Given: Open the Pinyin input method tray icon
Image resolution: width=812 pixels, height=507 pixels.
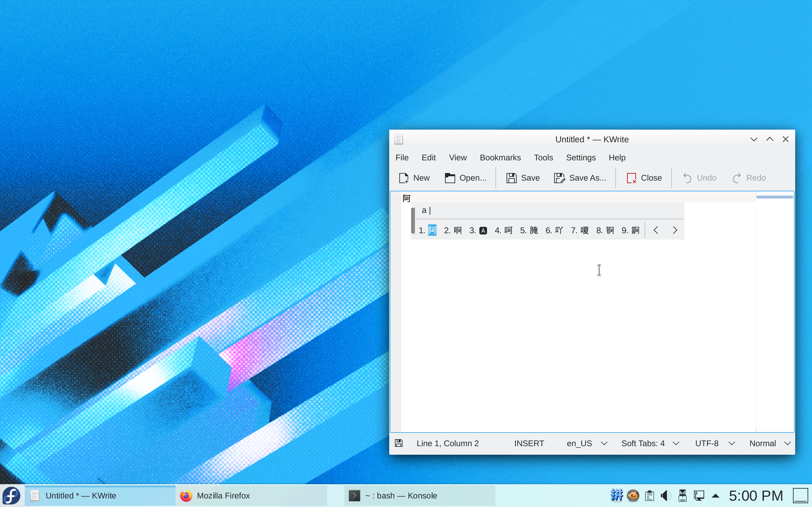Looking at the screenshot, I should (616, 495).
